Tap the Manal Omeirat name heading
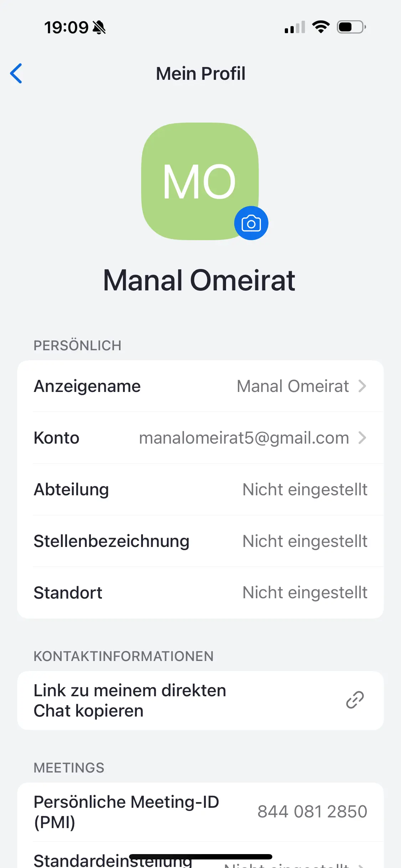 (199, 280)
